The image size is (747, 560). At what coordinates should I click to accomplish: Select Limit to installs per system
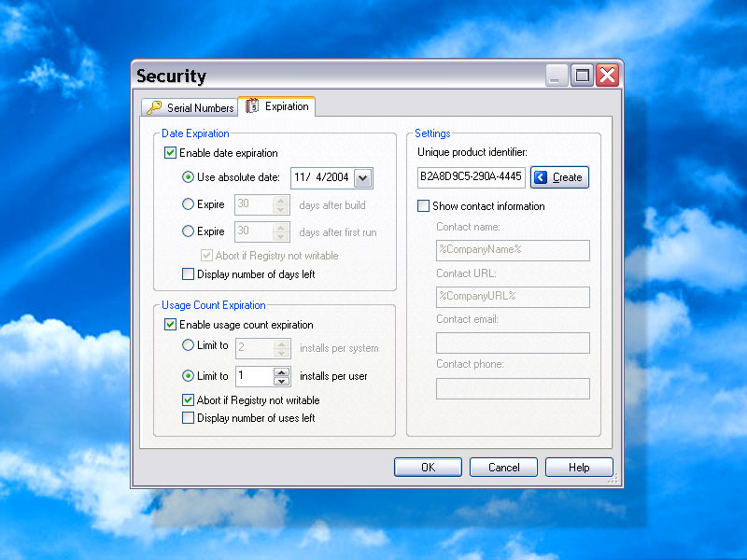click(189, 345)
